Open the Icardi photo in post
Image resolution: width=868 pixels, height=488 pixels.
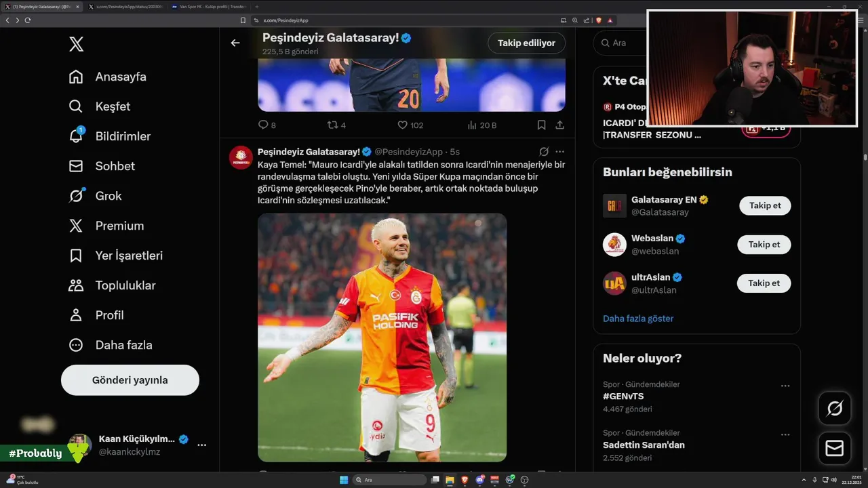tap(382, 338)
